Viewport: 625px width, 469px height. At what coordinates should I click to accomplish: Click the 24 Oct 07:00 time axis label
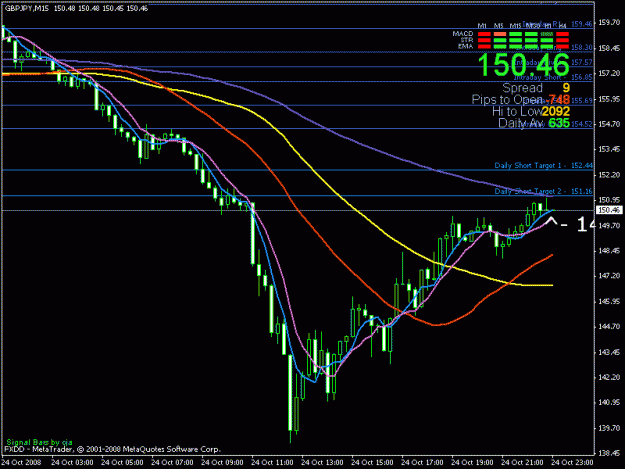tap(172, 463)
